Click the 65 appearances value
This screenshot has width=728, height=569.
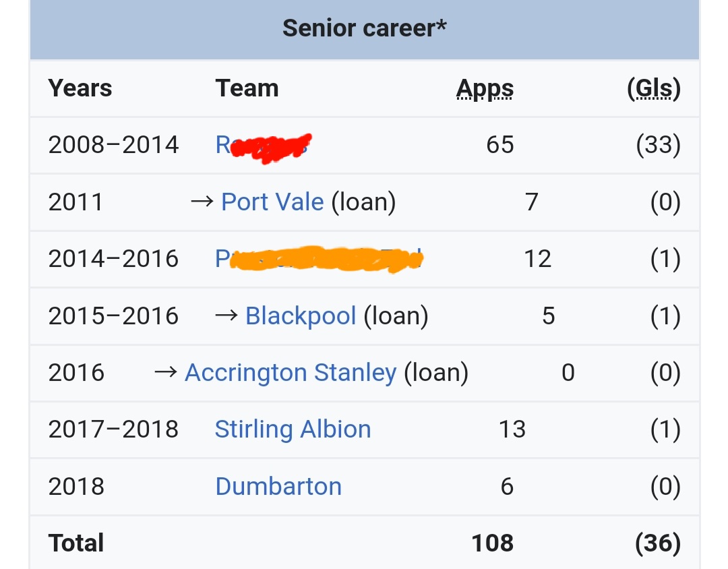tap(499, 145)
